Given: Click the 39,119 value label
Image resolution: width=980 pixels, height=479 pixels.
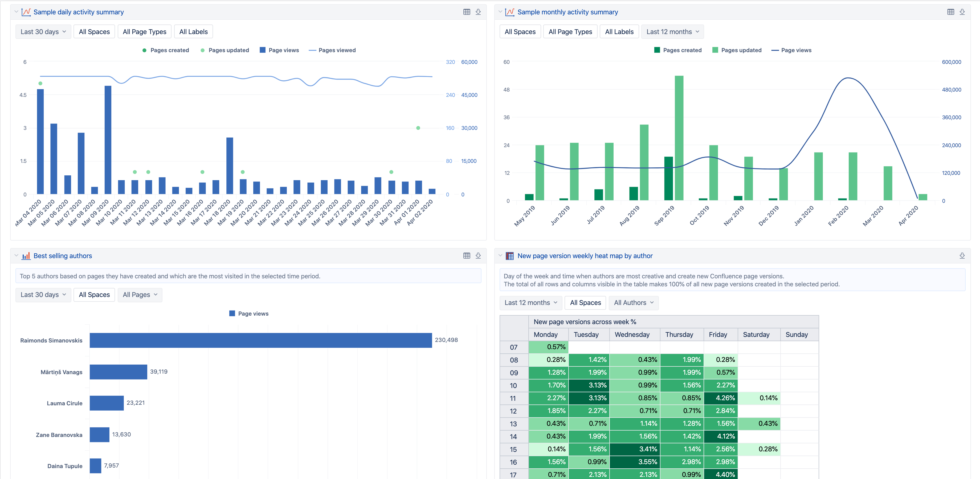Looking at the screenshot, I should (159, 371).
